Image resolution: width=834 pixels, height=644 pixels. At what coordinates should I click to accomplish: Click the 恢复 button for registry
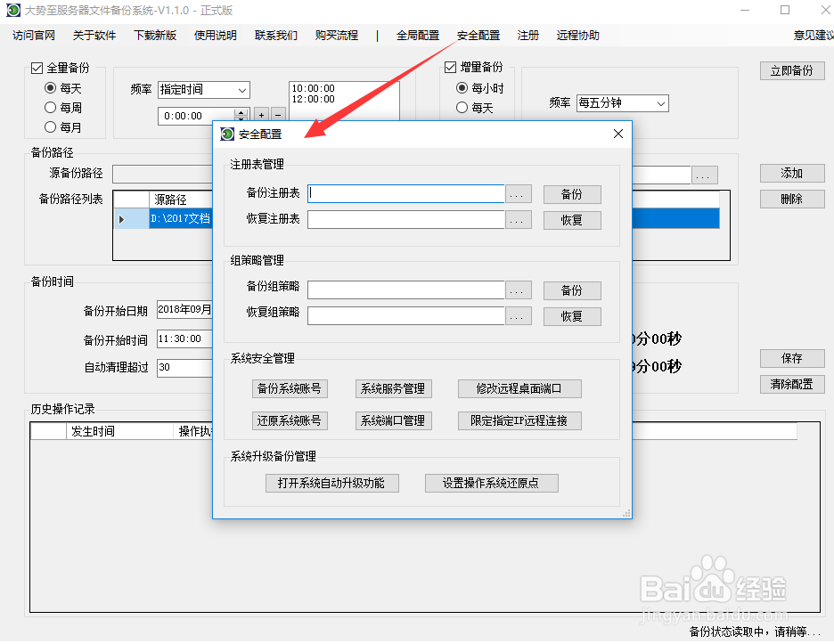click(572, 220)
